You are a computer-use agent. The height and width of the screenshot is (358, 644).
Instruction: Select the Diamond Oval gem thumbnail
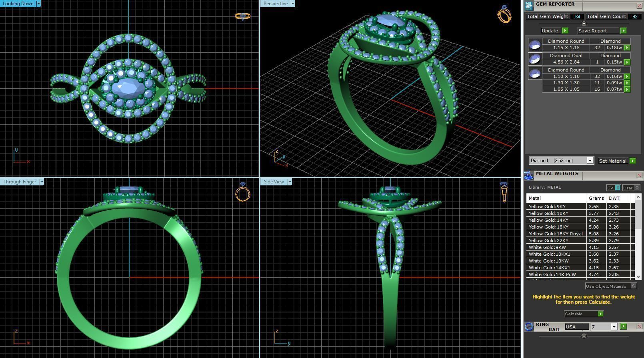pos(535,59)
